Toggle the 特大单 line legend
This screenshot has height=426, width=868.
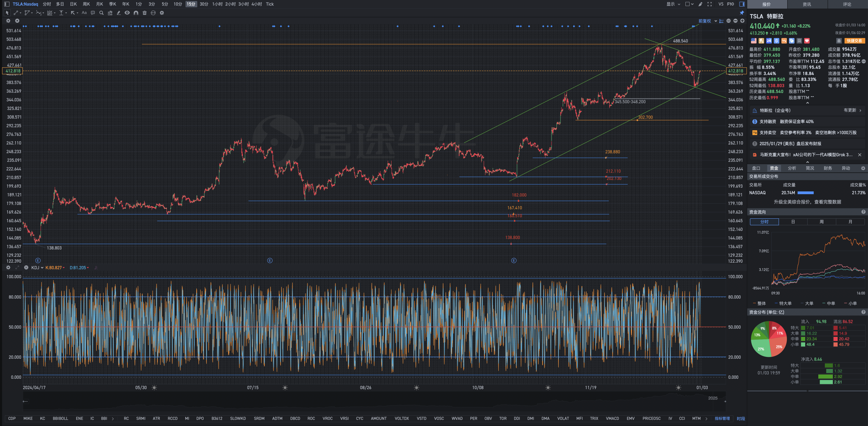pos(783,303)
